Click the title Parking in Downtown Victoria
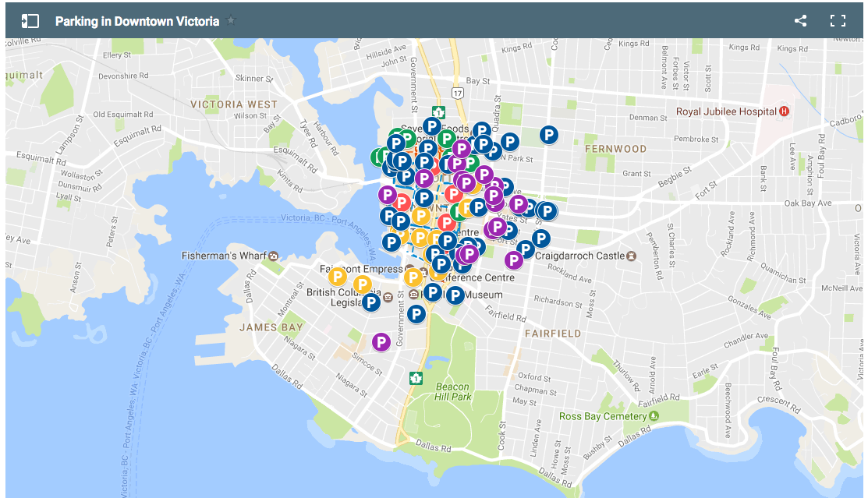The width and height of the screenshot is (868, 498). pyautogui.click(x=137, y=22)
